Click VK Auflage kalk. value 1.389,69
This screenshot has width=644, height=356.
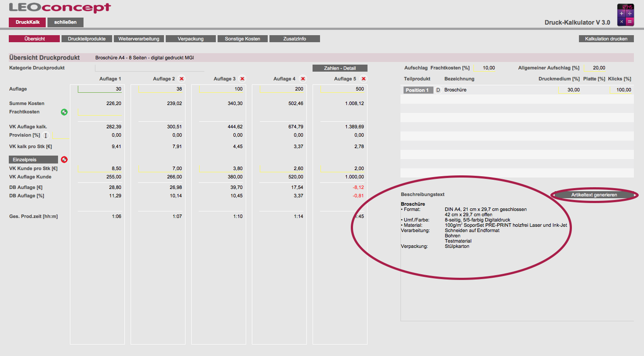[x=354, y=127]
